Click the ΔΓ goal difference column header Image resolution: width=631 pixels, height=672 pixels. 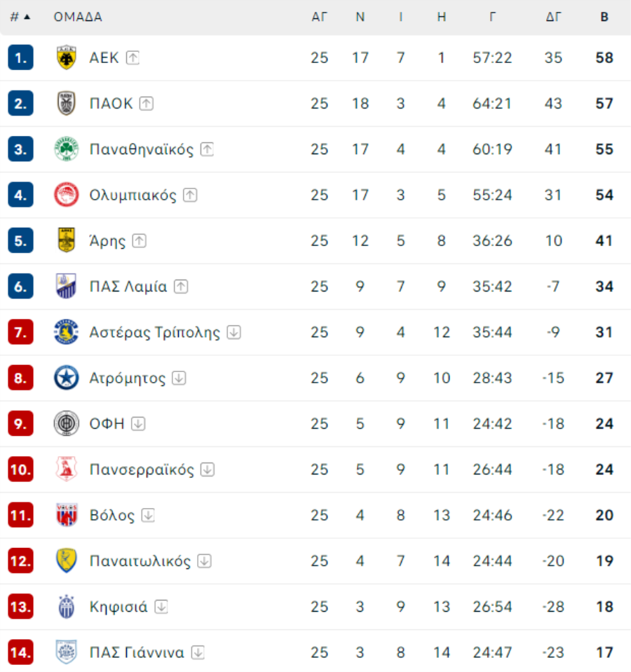(x=553, y=17)
